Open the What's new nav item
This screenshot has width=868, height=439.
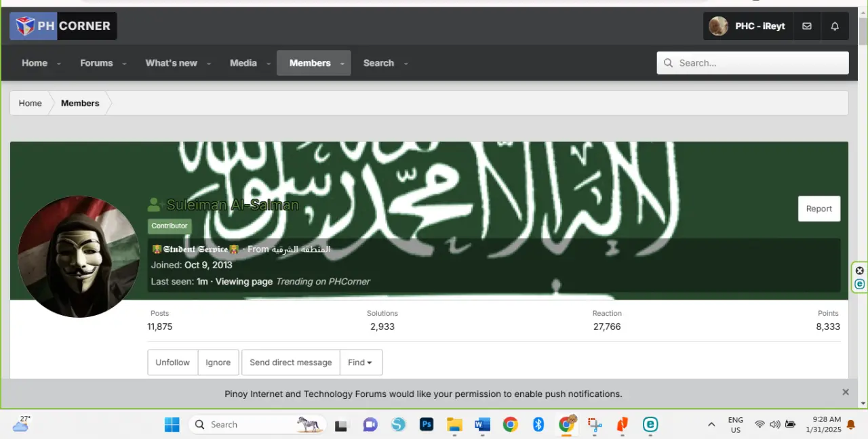pos(172,63)
